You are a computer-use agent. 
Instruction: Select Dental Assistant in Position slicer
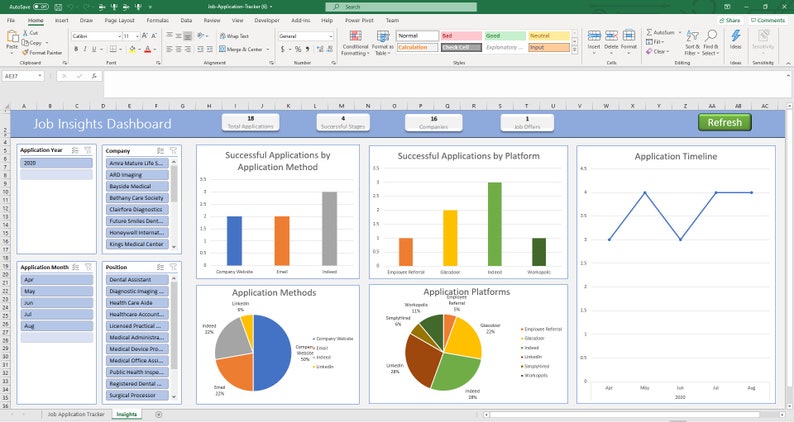137,280
